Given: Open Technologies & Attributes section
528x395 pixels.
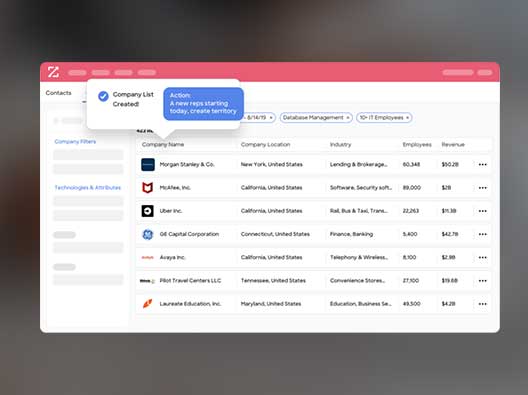Looking at the screenshot, I should (x=88, y=188).
